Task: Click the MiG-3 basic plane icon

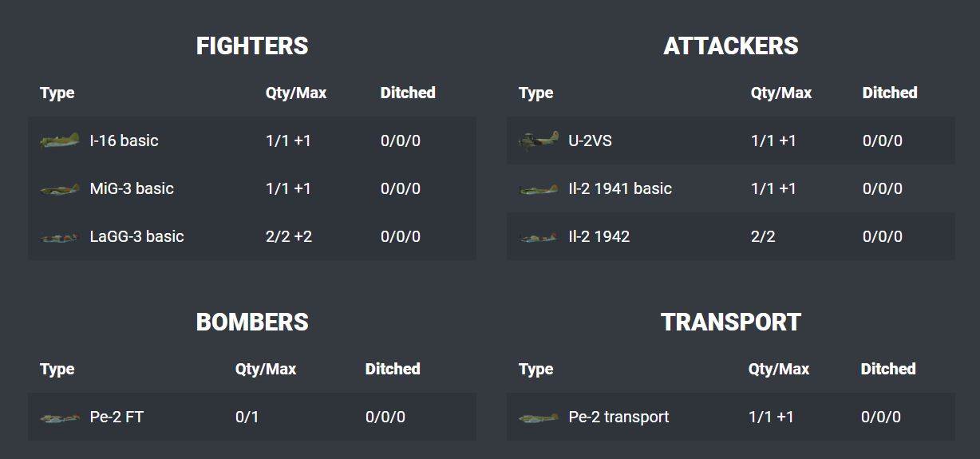Action: [60, 189]
